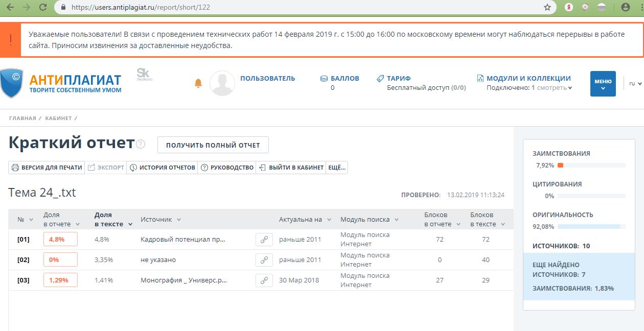The image size is (644, 331).
Task: Click the link icon for Монография source
Action: (264, 280)
